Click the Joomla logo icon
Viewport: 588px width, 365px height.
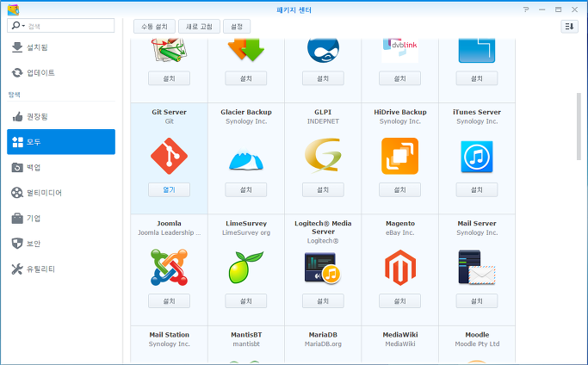coord(169,267)
